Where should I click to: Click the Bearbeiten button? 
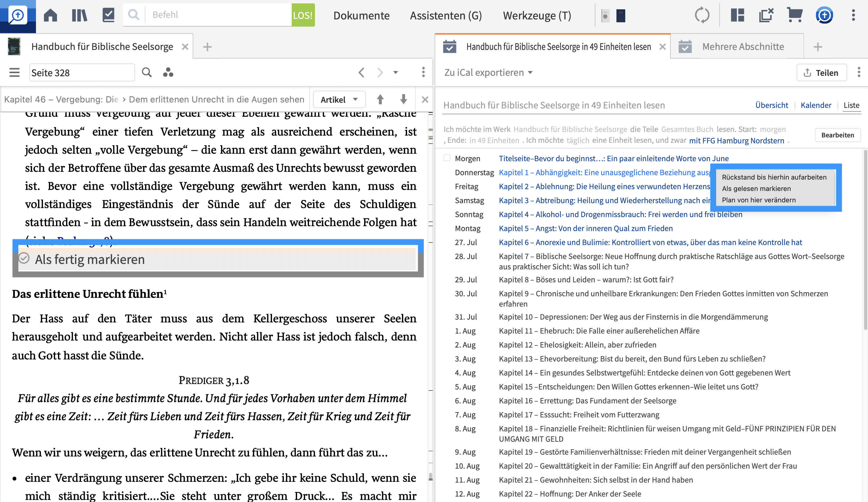pos(837,135)
